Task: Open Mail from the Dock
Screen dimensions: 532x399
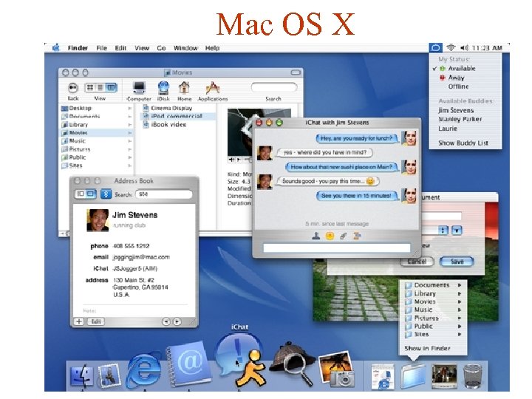Action: (x=109, y=377)
